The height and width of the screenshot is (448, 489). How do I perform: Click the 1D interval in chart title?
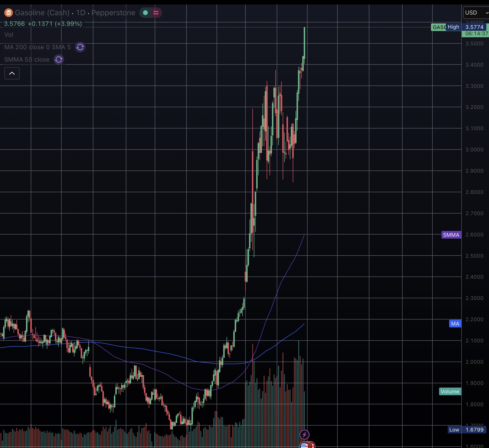point(81,13)
